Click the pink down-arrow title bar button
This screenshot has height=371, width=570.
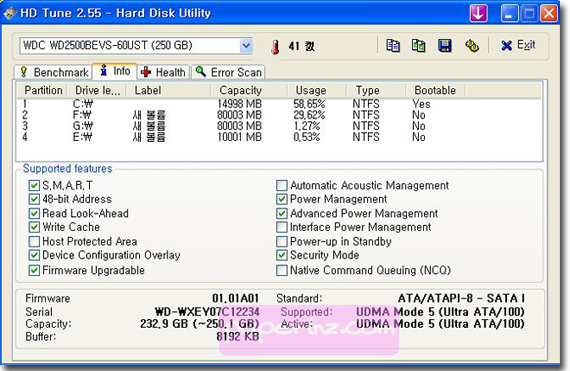coord(478,13)
